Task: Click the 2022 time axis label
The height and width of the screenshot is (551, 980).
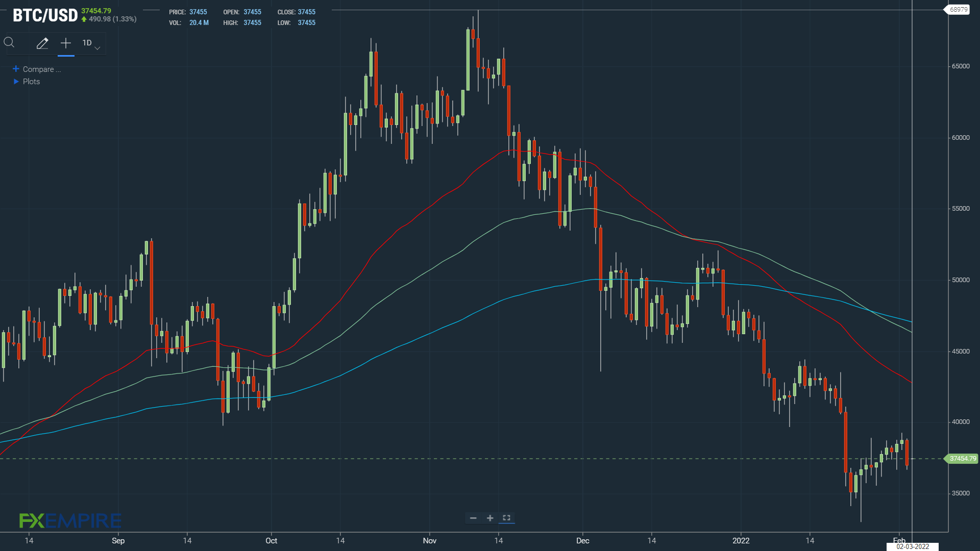Action: pyautogui.click(x=741, y=541)
